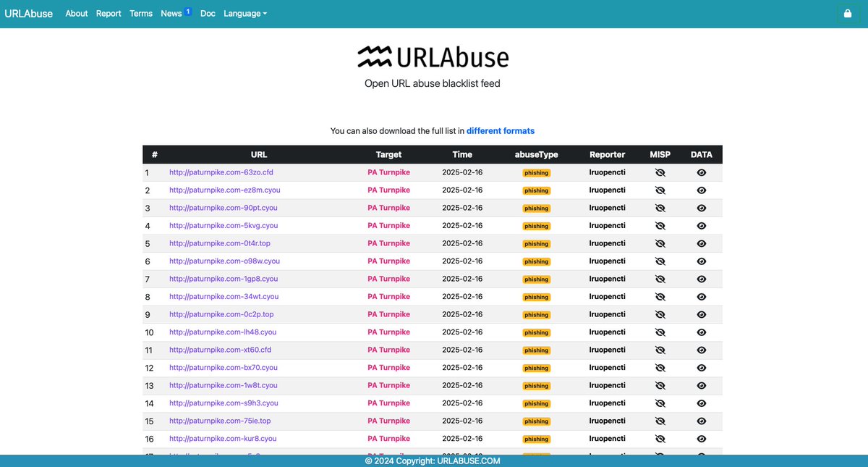The width and height of the screenshot is (868, 467).
Task: Open link http://paturnpike.com-xt60.cfd
Action: 221,350
